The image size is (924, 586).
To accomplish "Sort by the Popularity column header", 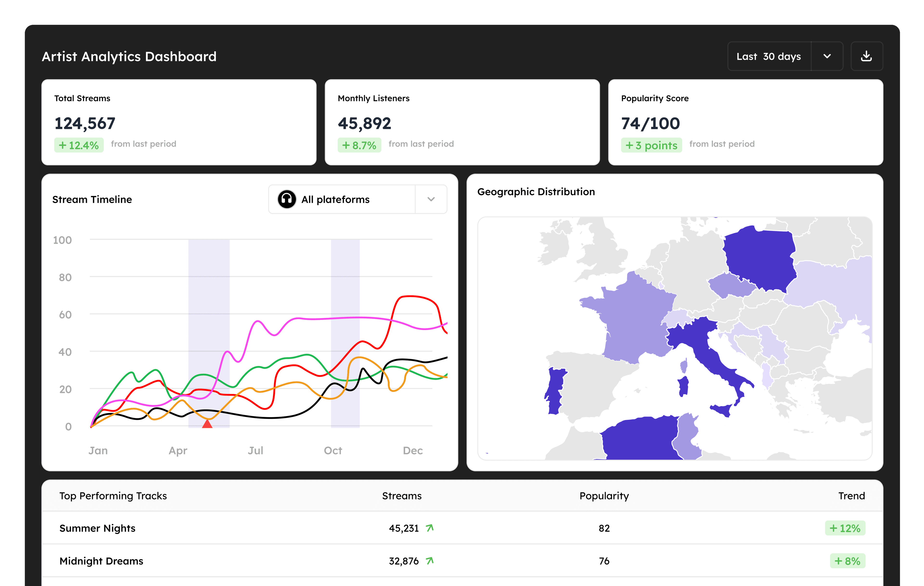I will pyautogui.click(x=604, y=496).
